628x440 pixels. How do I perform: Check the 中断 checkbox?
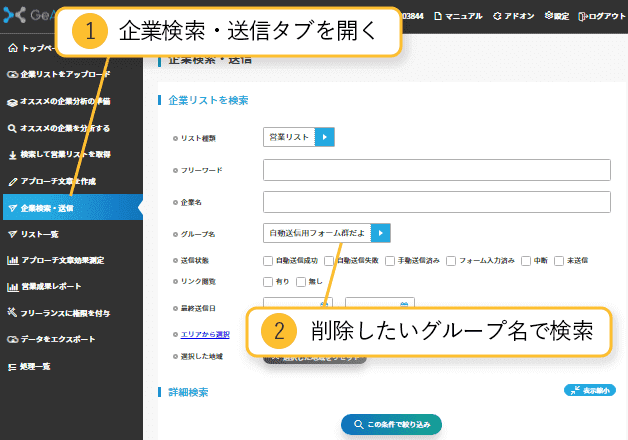[x=526, y=261]
